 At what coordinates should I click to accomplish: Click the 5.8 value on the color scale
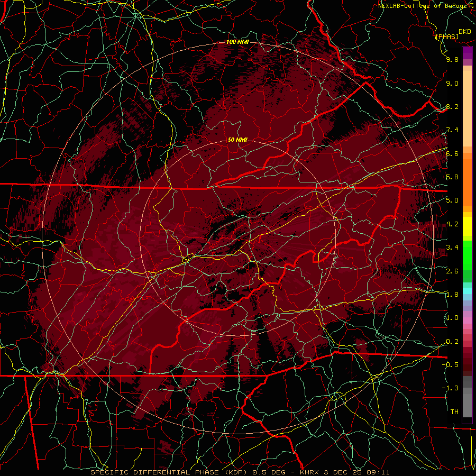452,177
